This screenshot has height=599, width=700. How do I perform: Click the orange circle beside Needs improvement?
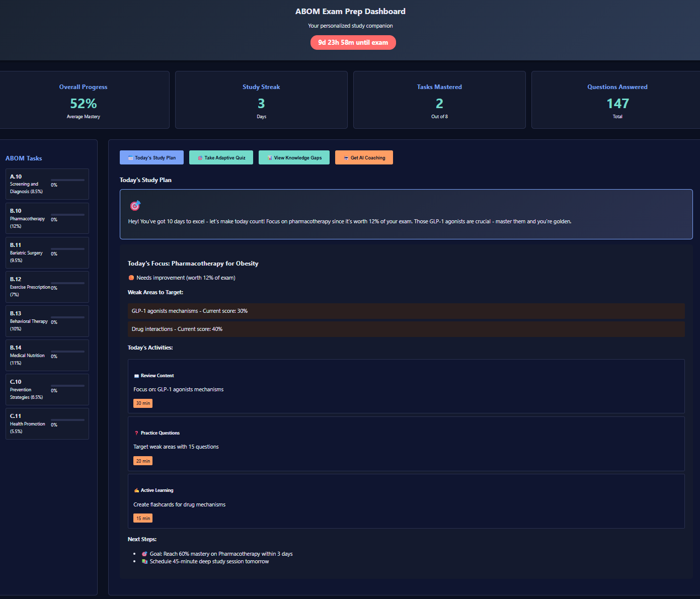(131, 277)
